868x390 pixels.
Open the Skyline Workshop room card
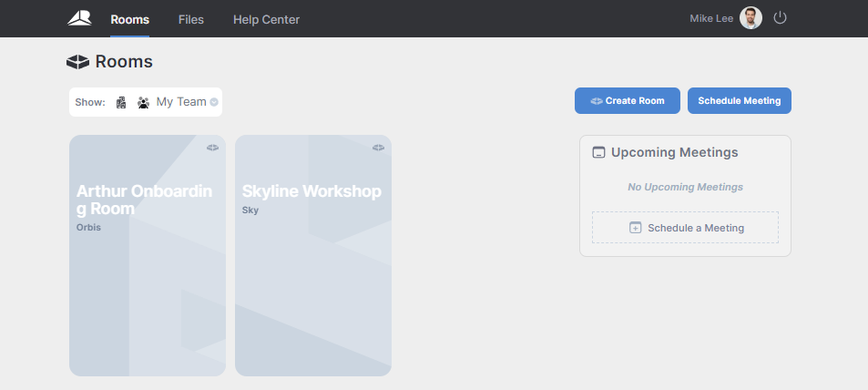[312, 273]
